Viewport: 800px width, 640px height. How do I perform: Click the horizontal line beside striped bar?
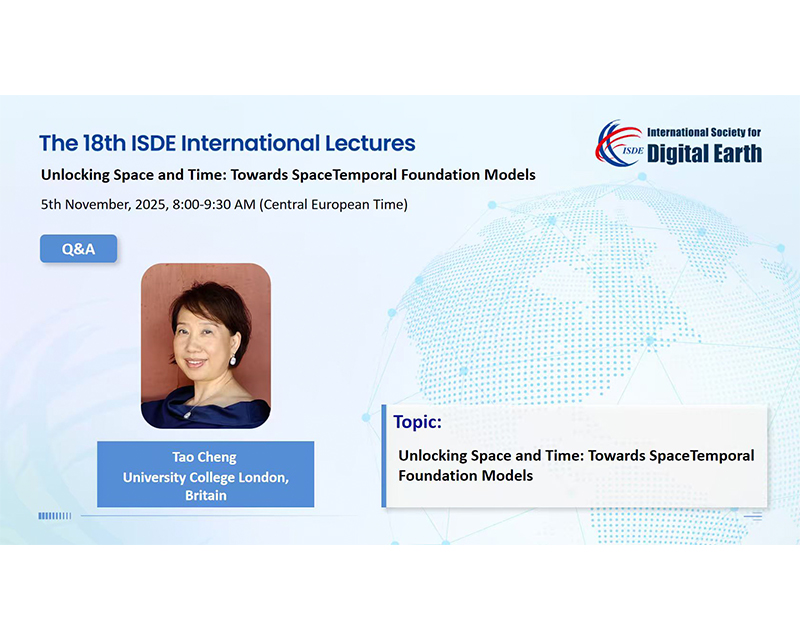(x=220, y=516)
